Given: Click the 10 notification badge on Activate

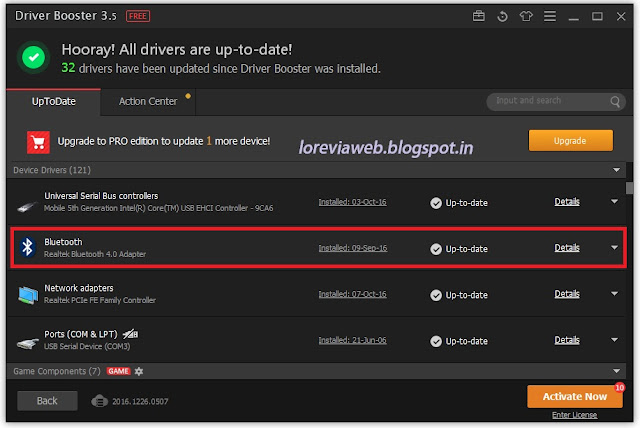Looking at the screenshot, I should [620, 387].
